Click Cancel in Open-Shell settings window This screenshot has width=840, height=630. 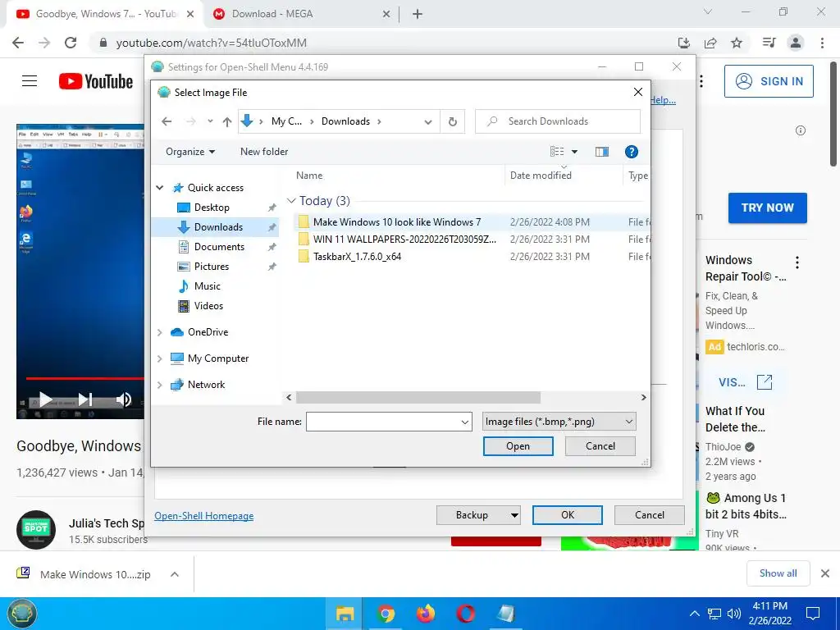(x=650, y=515)
